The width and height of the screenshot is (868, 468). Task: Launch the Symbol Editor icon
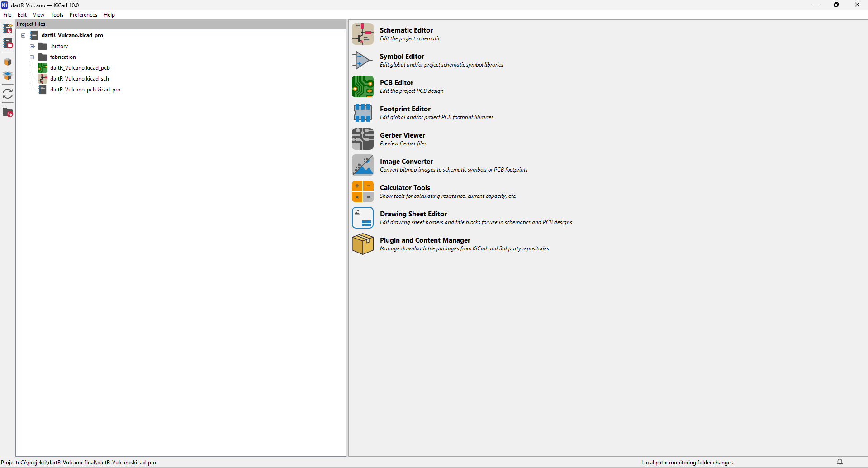[x=363, y=60]
